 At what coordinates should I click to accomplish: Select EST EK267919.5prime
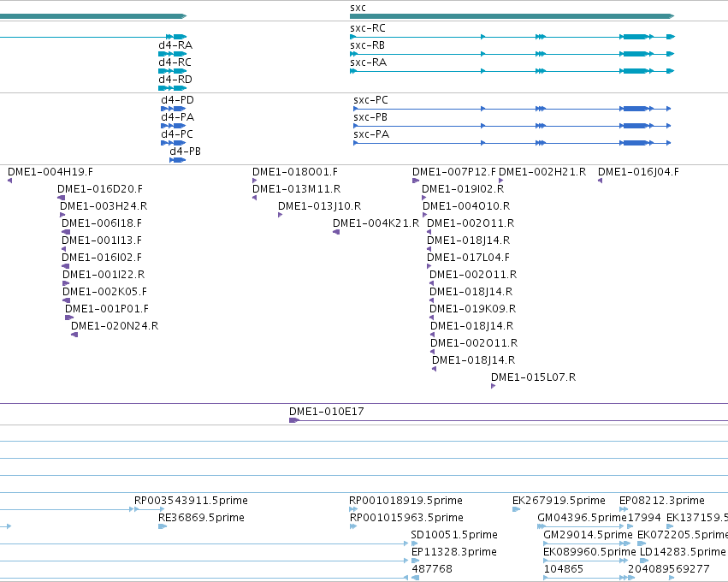pos(559,502)
